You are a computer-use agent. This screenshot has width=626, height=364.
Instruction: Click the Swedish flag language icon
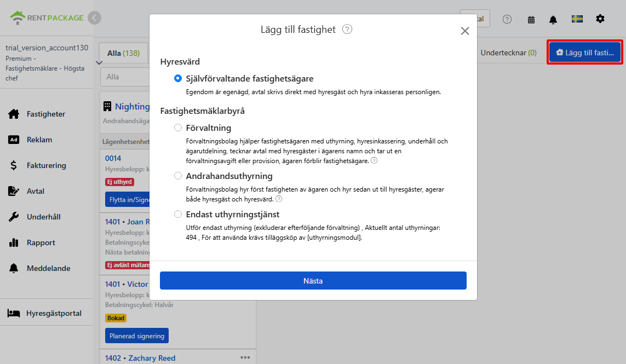[577, 19]
